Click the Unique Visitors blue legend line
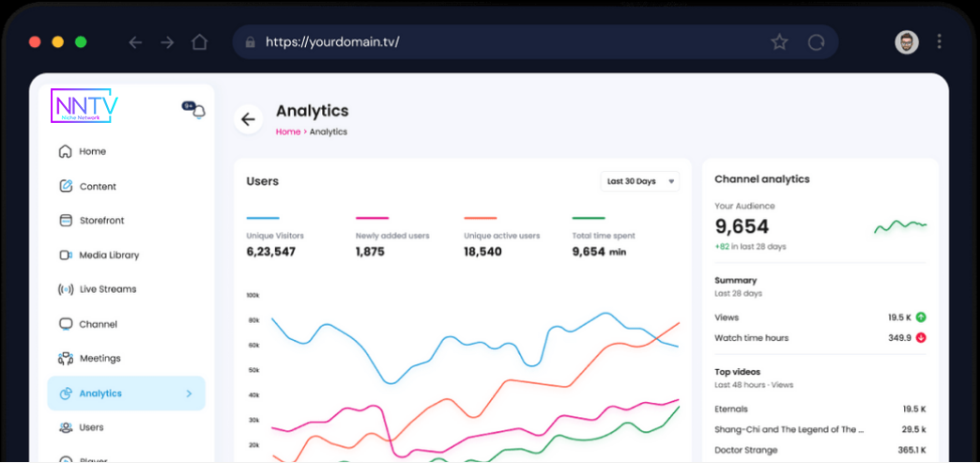The height and width of the screenshot is (463, 980). click(263, 218)
